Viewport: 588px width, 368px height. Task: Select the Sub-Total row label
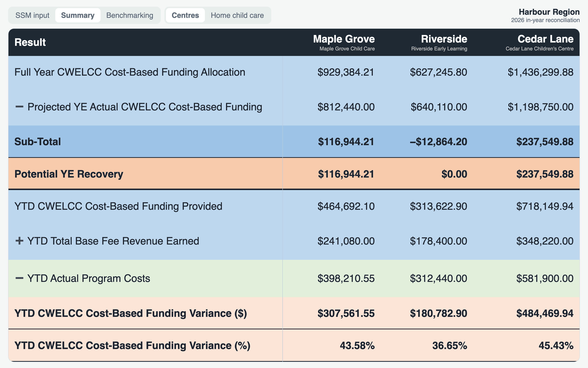pyautogui.click(x=37, y=142)
